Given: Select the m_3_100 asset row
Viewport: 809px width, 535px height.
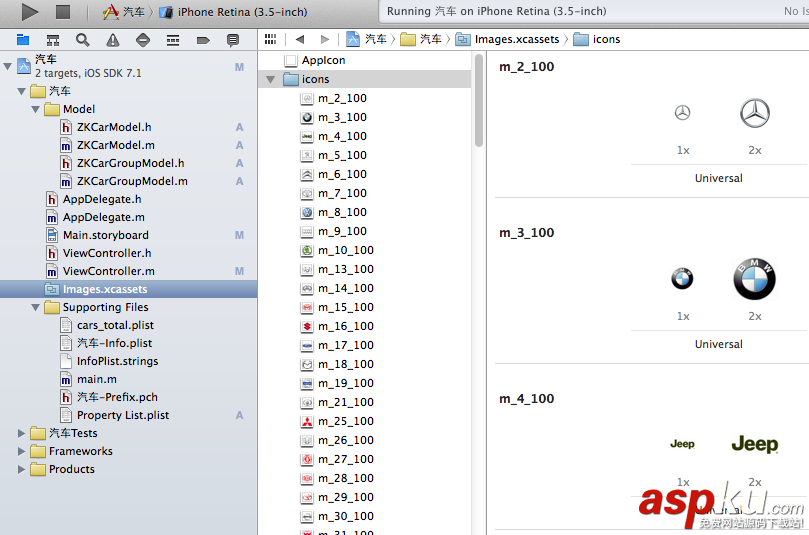Looking at the screenshot, I should point(365,118).
